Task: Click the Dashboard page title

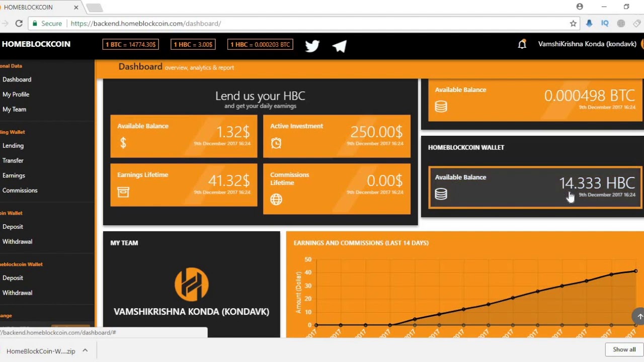Action: tap(140, 67)
